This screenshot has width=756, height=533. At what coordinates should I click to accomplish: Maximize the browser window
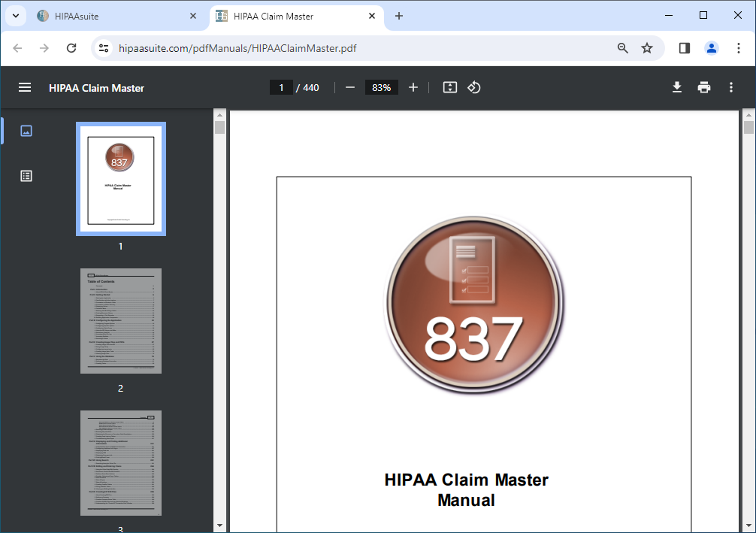click(703, 16)
